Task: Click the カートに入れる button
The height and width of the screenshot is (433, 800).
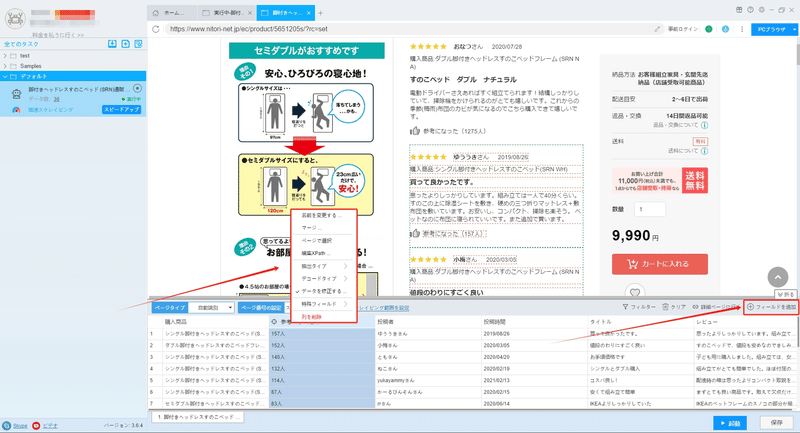Action: point(660,264)
